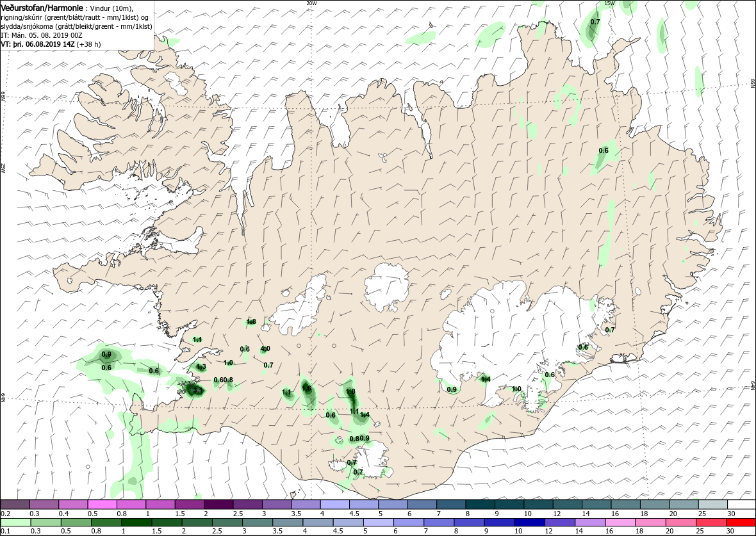The height and width of the screenshot is (536, 756).
Task: Pick the darkest green swatch labeled 1
Action: [136, 523]
